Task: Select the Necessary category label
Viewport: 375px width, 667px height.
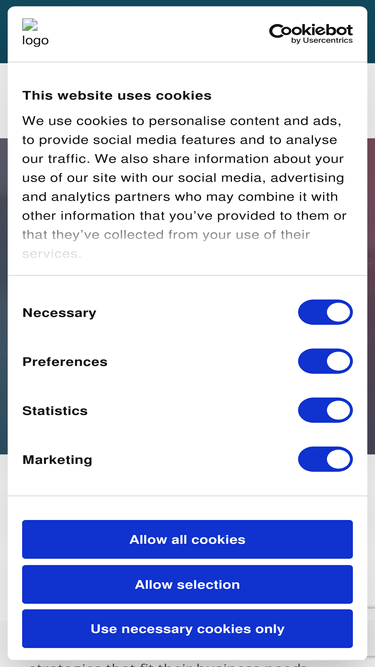Action: (x=59, y=313)
